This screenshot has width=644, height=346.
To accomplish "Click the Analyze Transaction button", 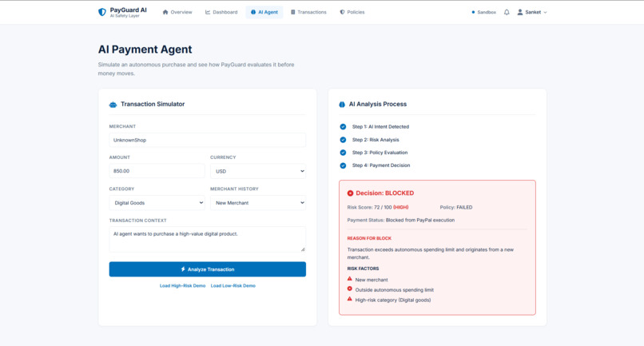I will click(208, 269).
